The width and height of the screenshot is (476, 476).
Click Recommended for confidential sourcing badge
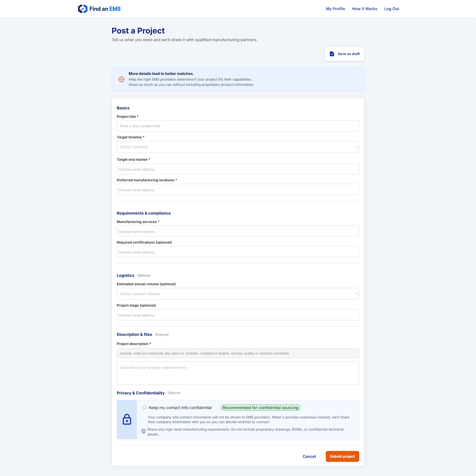pos(261,408)
